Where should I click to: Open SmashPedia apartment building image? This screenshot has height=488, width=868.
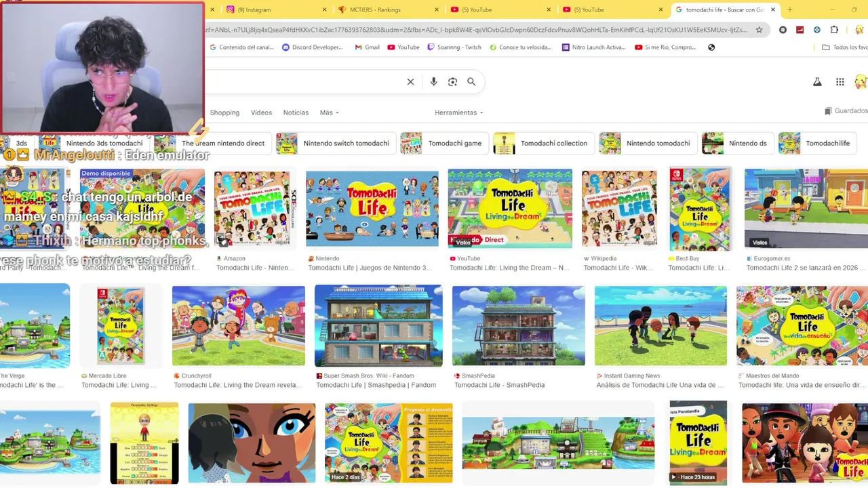point(518,326)
